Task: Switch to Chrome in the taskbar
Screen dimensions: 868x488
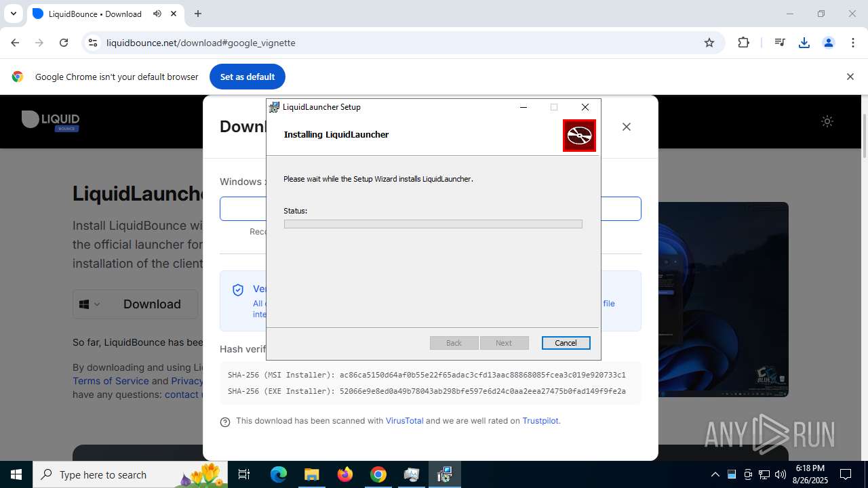Action: [378, 474]
